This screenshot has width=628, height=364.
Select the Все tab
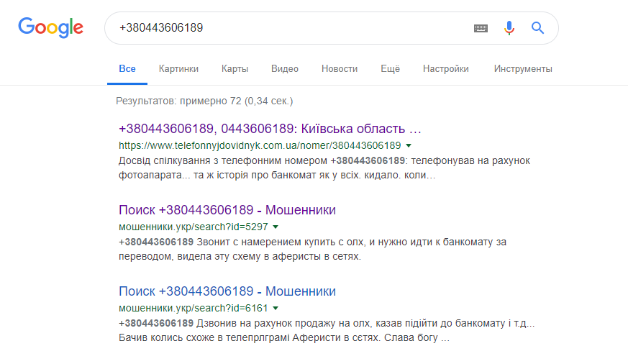coord(127,69)
